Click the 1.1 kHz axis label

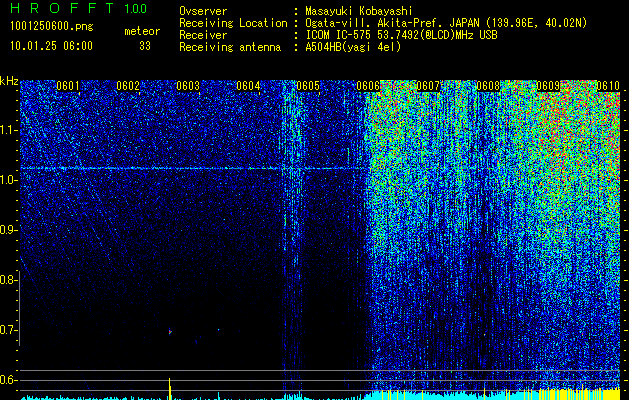8,130
